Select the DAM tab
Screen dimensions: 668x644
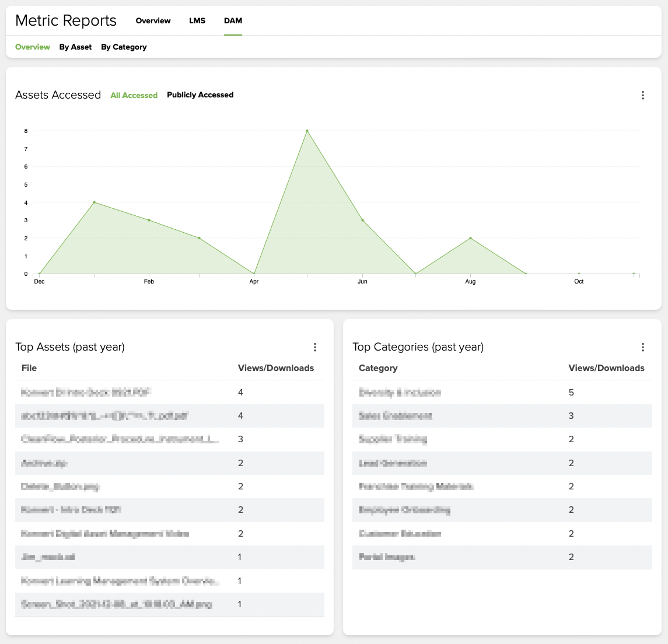point(233,21)
